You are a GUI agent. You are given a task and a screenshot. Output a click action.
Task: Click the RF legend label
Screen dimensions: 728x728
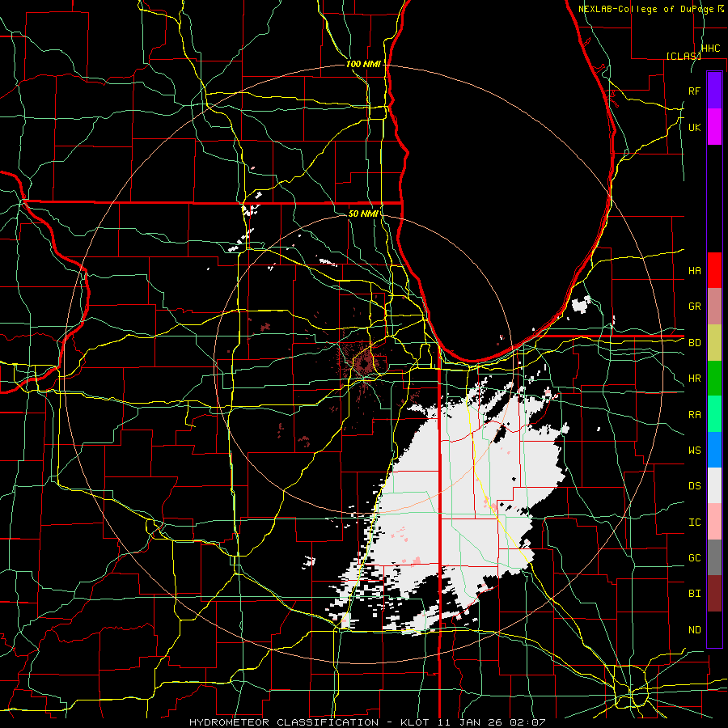pyautogui.click(x=694, y=91)
